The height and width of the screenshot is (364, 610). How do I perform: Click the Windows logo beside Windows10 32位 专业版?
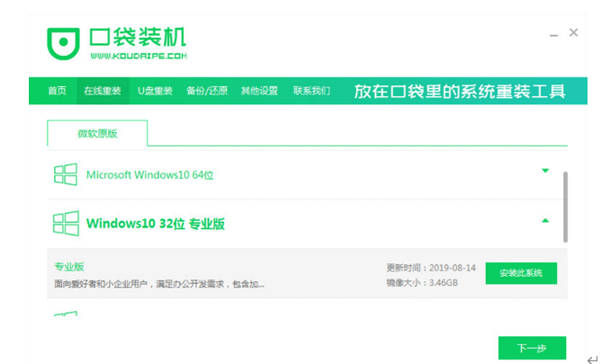[x=66, y=224]
